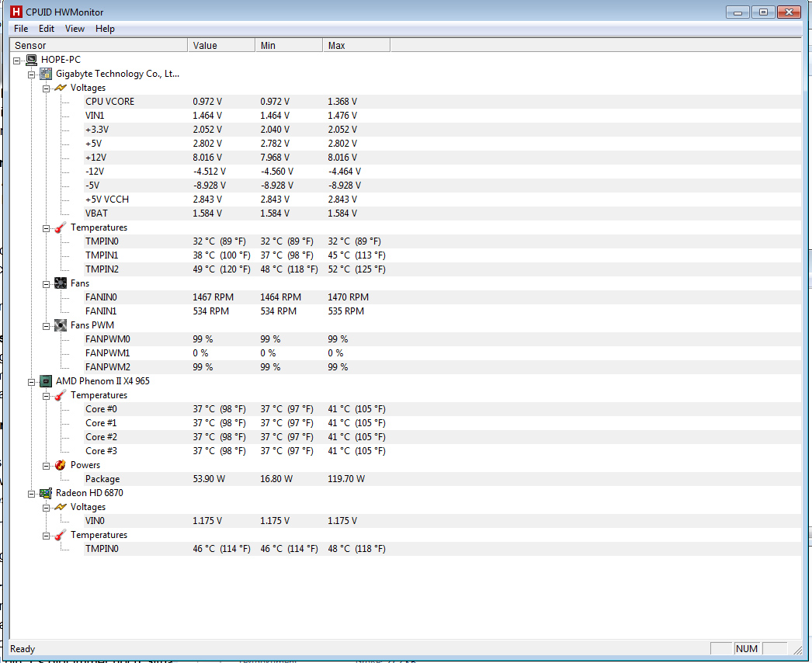Open the Help menu

(105, 29)
